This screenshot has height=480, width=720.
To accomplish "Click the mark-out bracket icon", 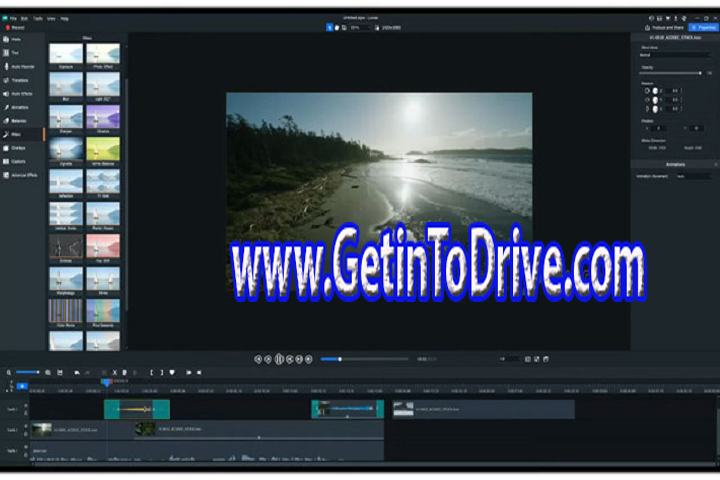I will [162, 373].
